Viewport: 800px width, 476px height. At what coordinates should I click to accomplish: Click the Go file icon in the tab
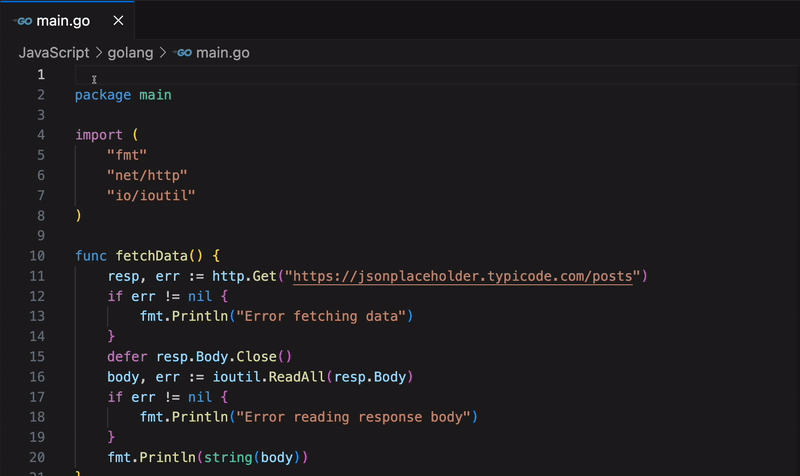click(x=24, y=20)
